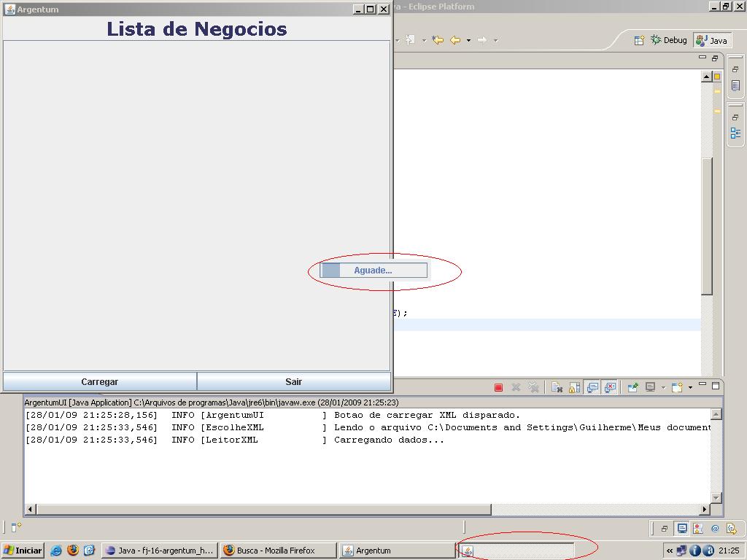Click Show View as fast view icon
The width and height of the screenshot is (747, 560).
(16, 526)
